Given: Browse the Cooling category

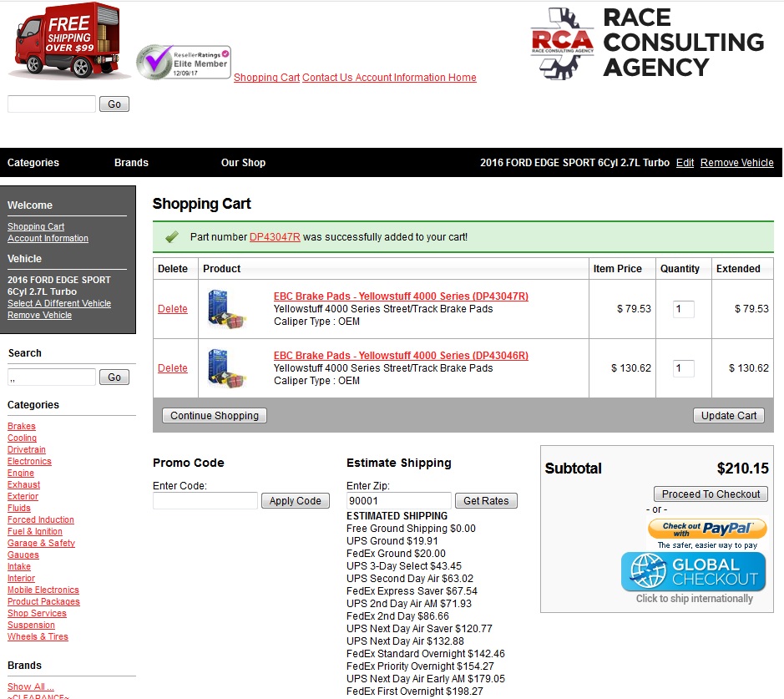Looking at the screenshot, I should point(22,438).
